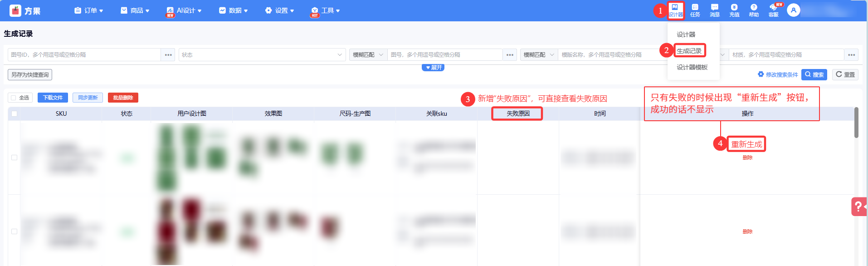
Task: Click the vertical table scrollbar thumb
Action: (x=856, y=123)
